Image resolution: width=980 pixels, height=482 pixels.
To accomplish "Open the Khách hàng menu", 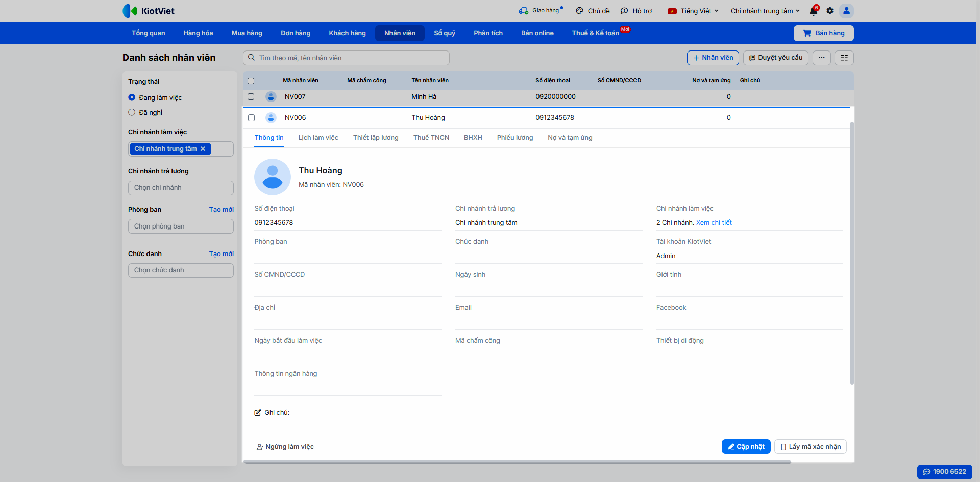I will (348, 33).
